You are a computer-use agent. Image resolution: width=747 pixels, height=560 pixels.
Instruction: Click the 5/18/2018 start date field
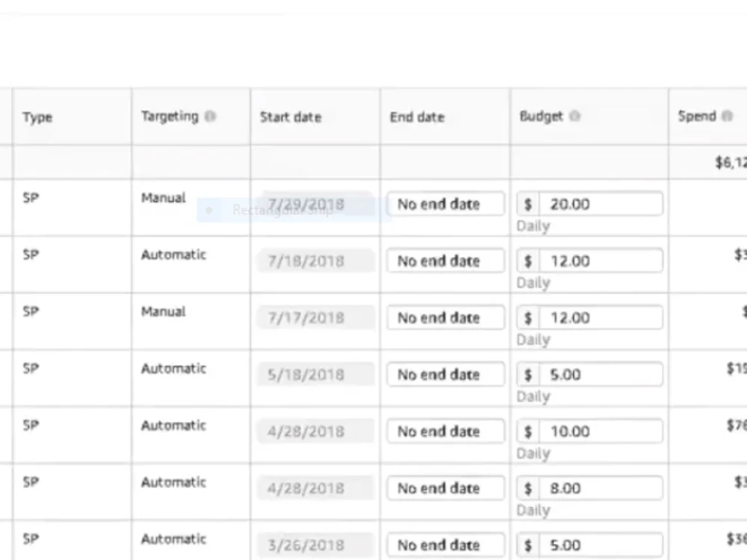point(316,374)
